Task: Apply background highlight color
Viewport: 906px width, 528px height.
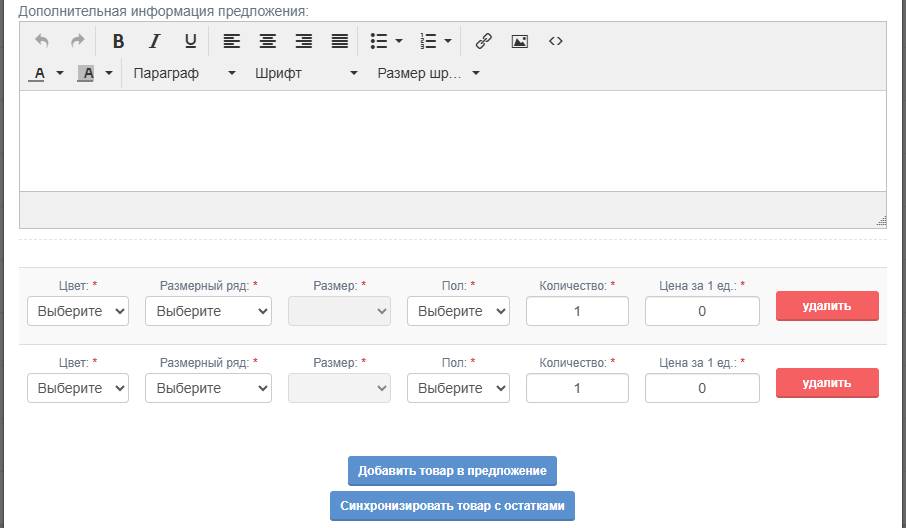Action: 86,73
